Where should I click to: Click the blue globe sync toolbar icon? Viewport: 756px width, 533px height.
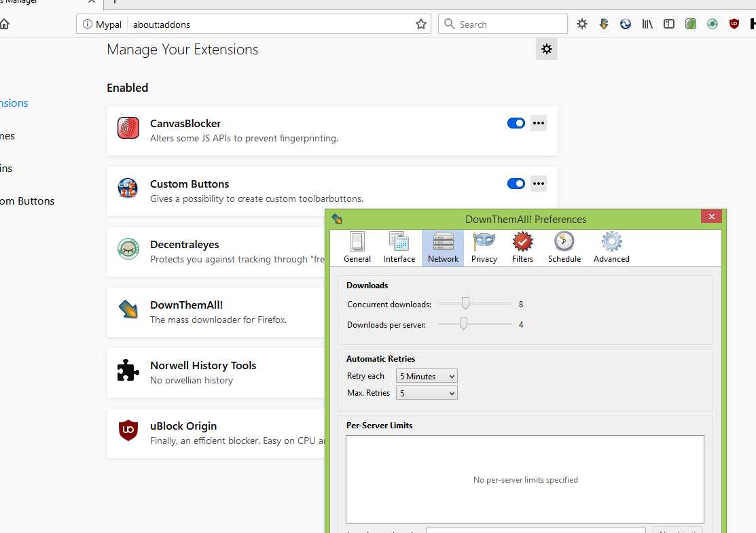pos(626,24)
